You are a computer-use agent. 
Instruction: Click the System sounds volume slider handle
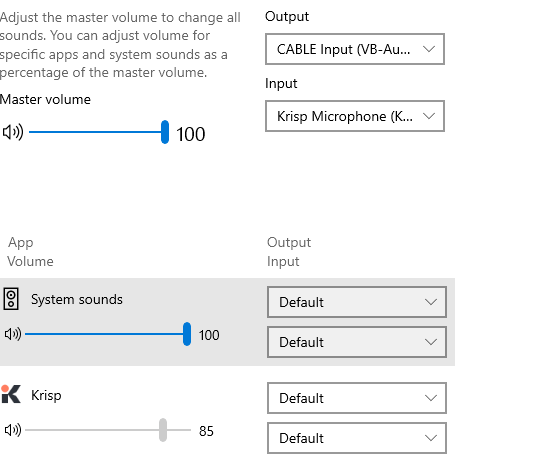tap(187, 334)
